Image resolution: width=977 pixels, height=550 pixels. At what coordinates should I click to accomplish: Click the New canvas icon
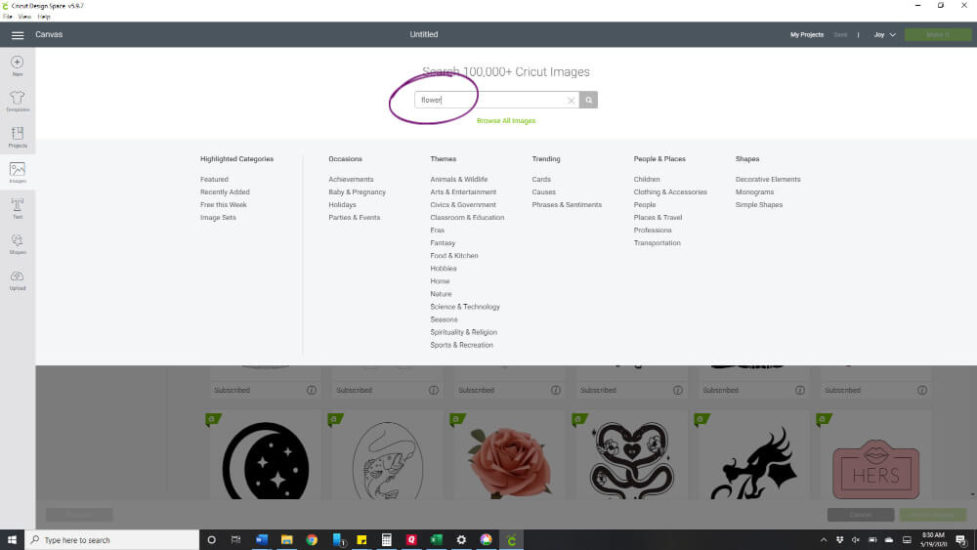point(17,65)
